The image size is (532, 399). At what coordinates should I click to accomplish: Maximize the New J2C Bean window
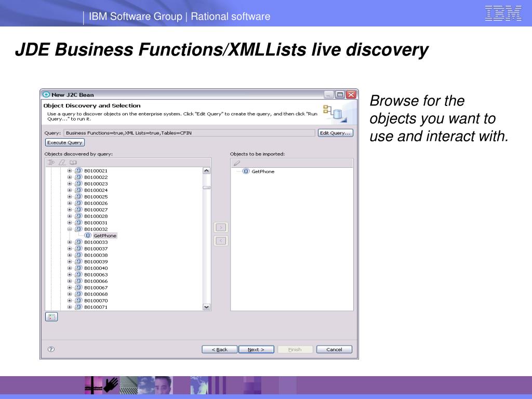(340, 95)
